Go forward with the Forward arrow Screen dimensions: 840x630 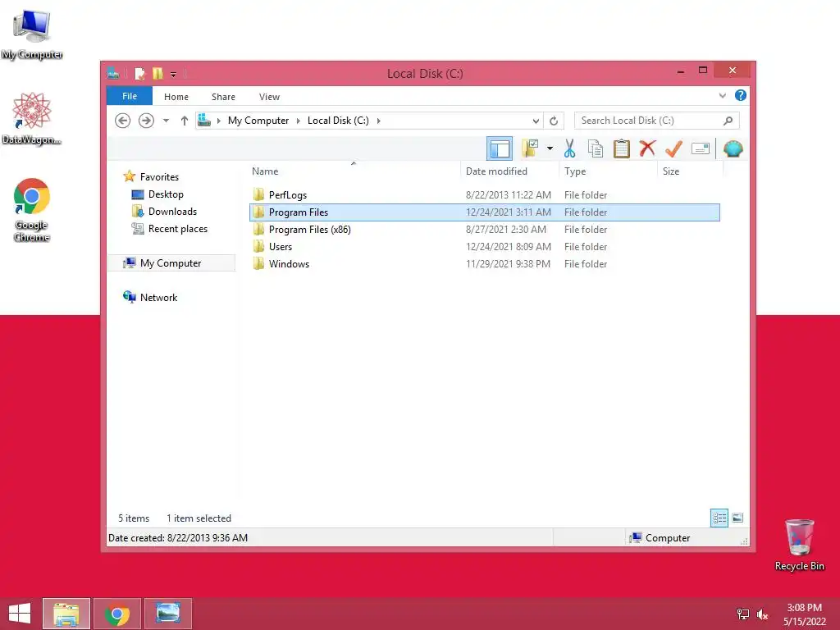pyautogui.click(x=146, y=121)
